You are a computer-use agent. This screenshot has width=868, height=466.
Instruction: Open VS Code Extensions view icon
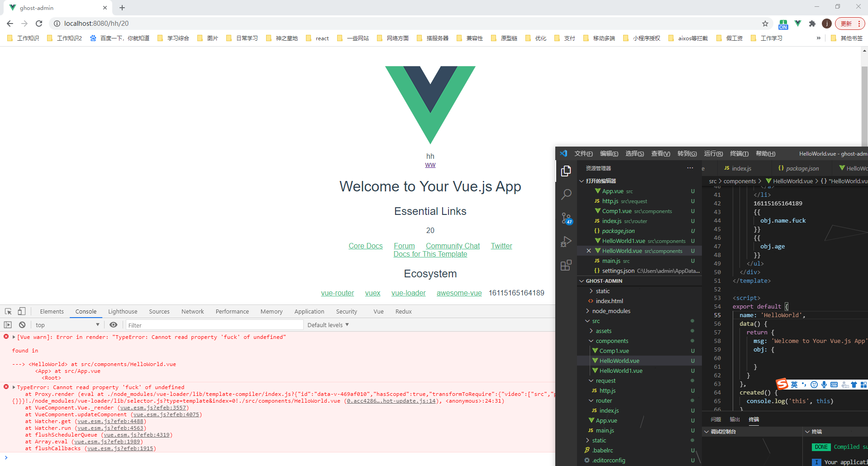566,265
